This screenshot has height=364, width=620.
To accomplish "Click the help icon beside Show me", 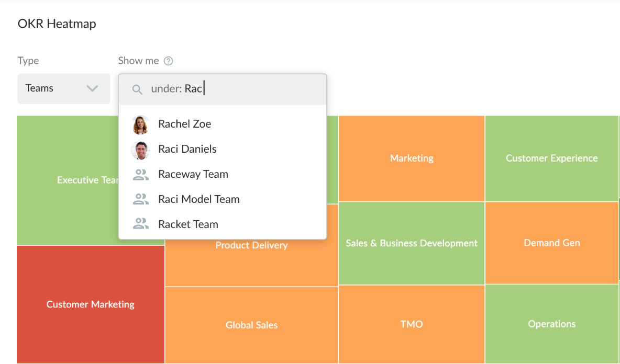I will point(169,61).
